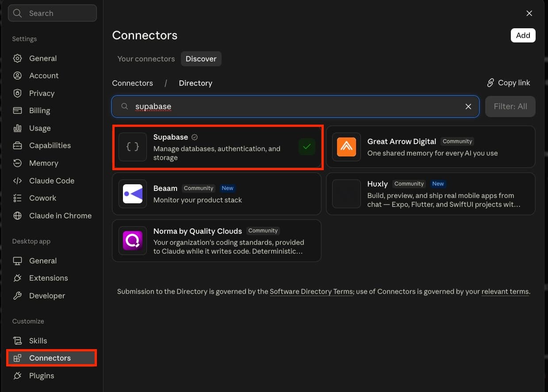Screen dimensions: 548x392
Task: Close the settings dialog
Action: pyautogui.click(x=529, y=13)
